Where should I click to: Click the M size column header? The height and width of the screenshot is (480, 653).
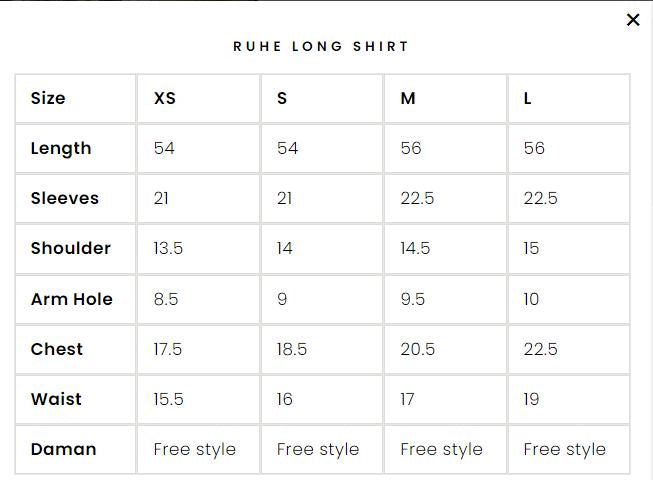tap(408, 98)
